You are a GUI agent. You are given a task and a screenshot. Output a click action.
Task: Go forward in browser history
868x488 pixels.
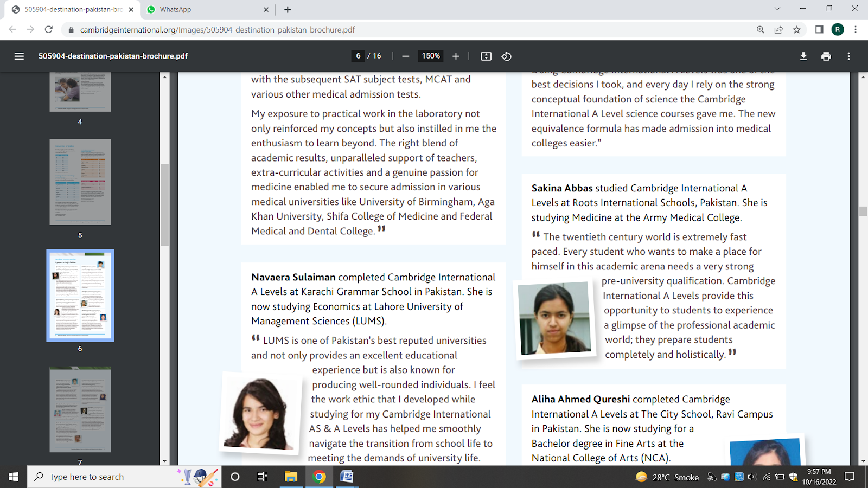(x=30, y=29)
